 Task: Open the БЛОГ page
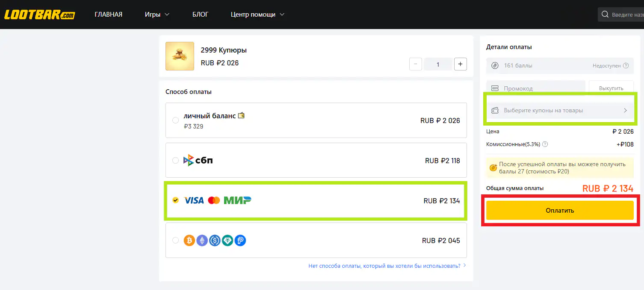(201, 15)
